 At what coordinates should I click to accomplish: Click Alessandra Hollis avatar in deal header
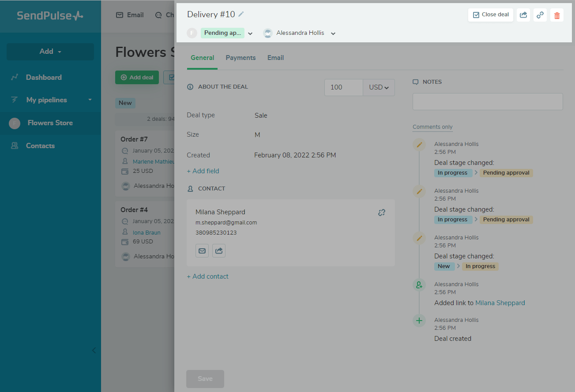coord(268,33)
